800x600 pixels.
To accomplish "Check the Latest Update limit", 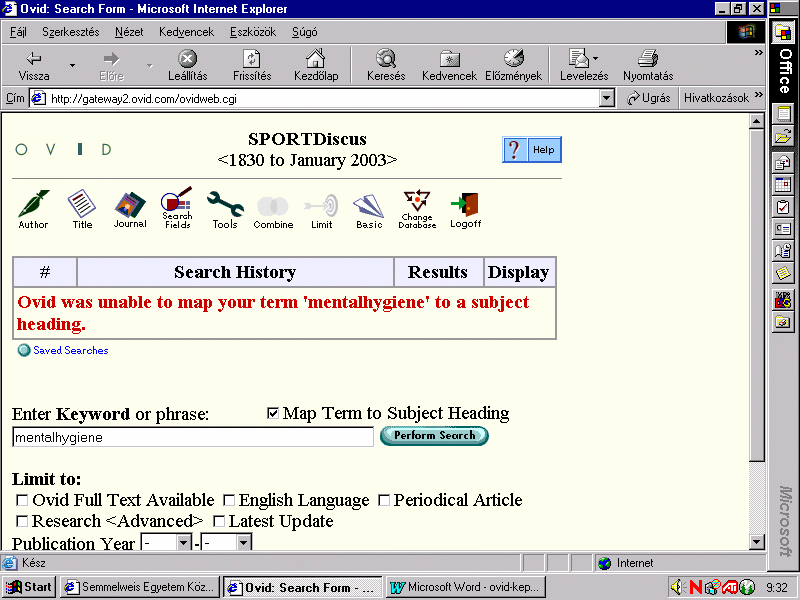I will 219,521.
